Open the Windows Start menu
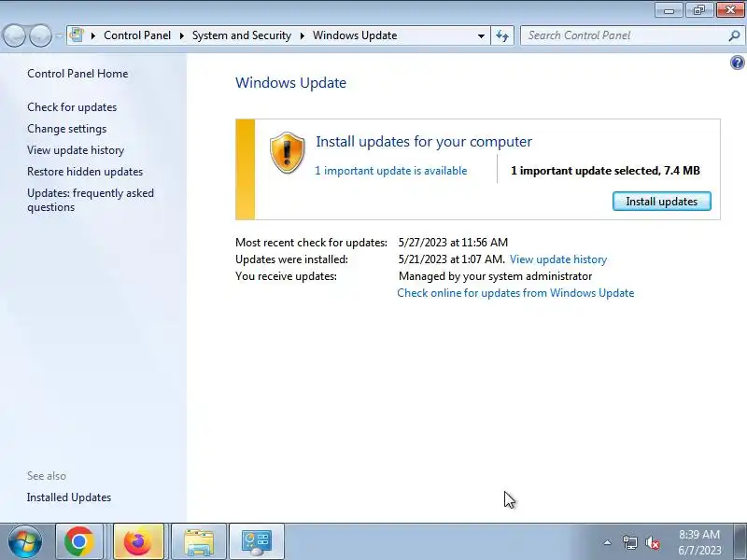Image resolution: width=747 pixels, height=560 pixels. (x=25, y=541)
